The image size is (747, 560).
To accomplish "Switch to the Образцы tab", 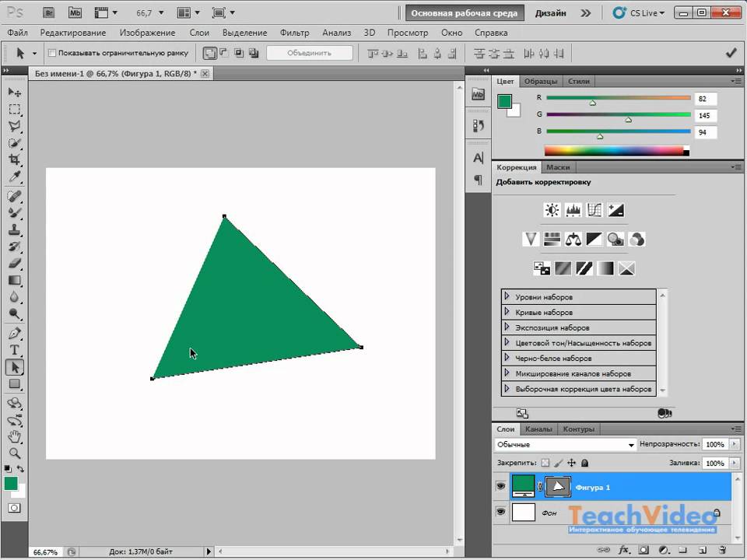I will point(541,81).
